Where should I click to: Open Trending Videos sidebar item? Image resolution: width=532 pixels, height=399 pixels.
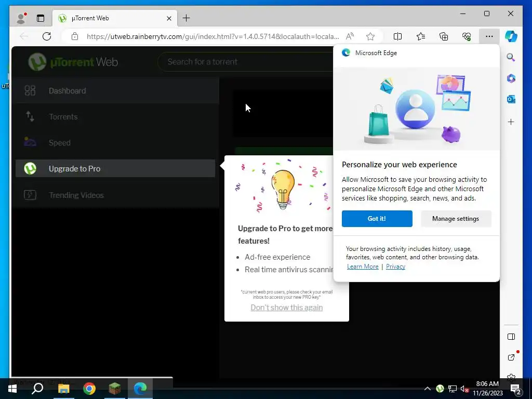(115, 195)
